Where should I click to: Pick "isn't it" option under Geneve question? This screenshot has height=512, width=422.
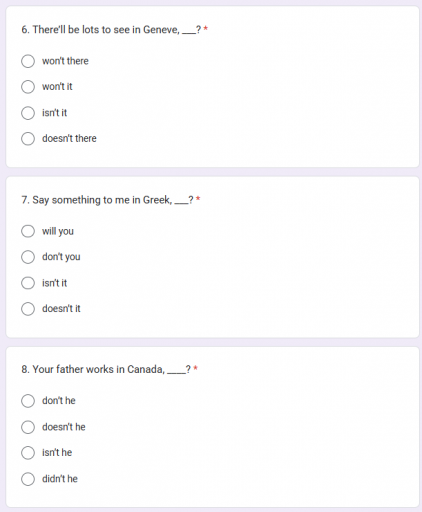(x=28, y=113)
